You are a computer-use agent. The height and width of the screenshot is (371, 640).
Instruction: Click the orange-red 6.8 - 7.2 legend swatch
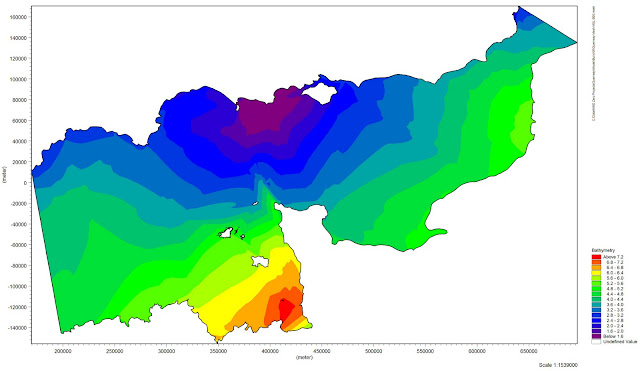tap(596, 262)
